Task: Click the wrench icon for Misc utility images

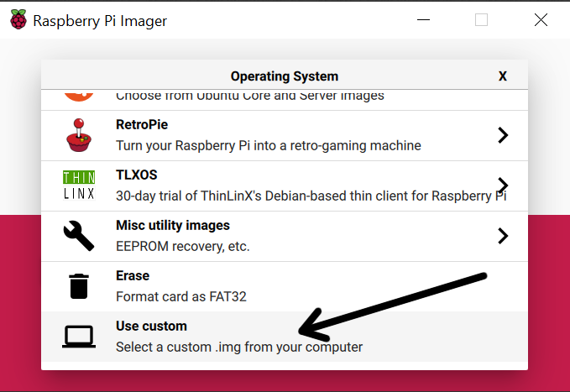Action: 79,236
